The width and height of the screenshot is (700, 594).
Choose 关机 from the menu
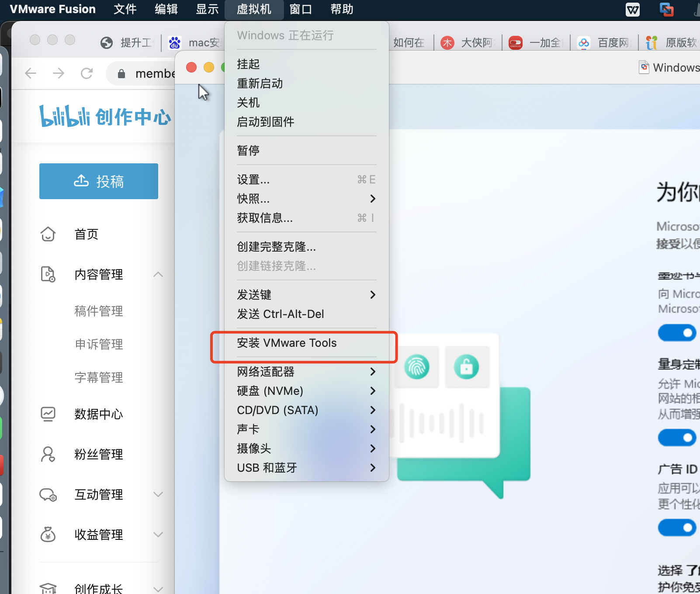click(307, 103)
